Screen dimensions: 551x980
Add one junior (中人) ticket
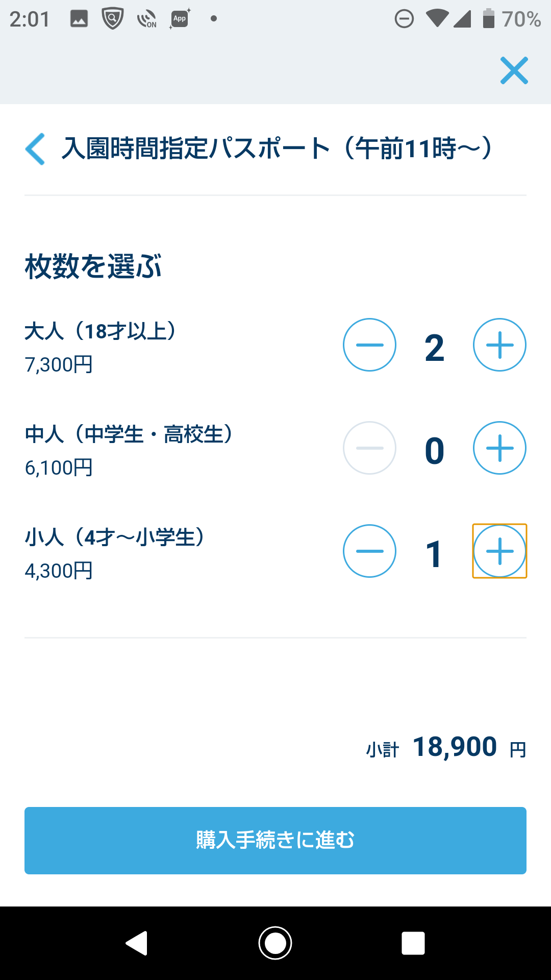coord(499,448)
